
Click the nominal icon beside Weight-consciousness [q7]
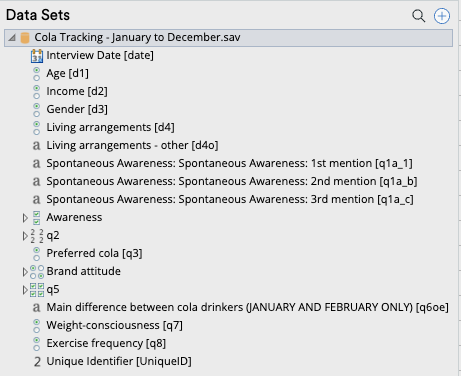coord(37,326)
